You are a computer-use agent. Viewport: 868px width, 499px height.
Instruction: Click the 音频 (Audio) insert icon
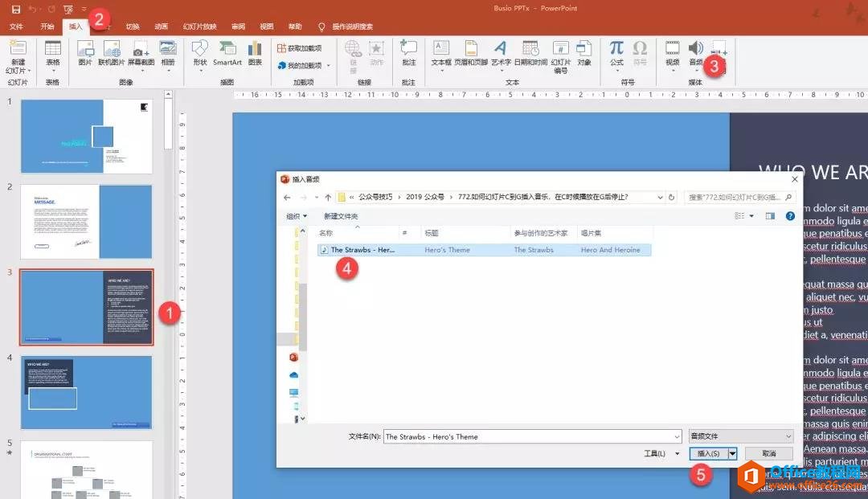(696, 55)
